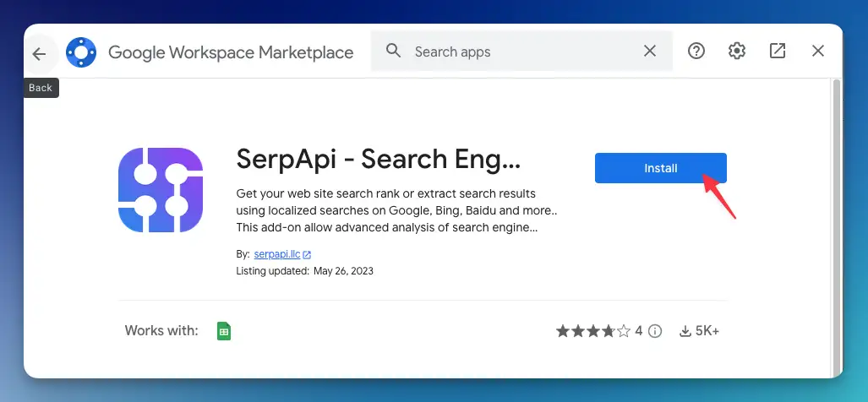Click the Google Workspace Marketplace logo
This screenshot has width=868, height=402.
pyautogui.click(x=81, y=52)
